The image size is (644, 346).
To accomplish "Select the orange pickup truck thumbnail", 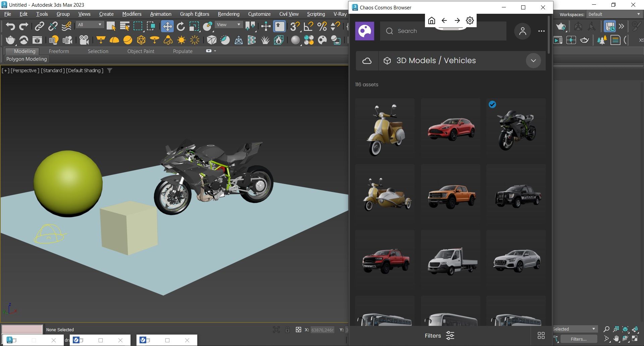I will [450, 194].
